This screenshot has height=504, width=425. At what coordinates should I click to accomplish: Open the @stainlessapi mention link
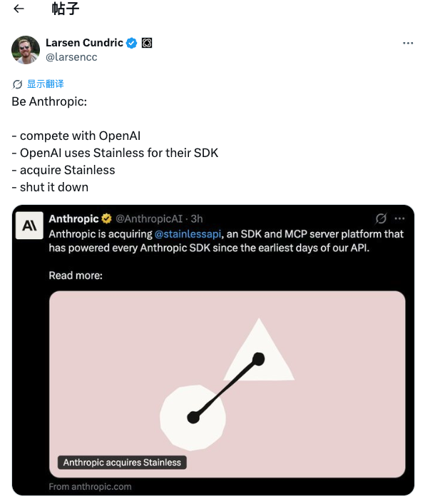pos(188,234)
